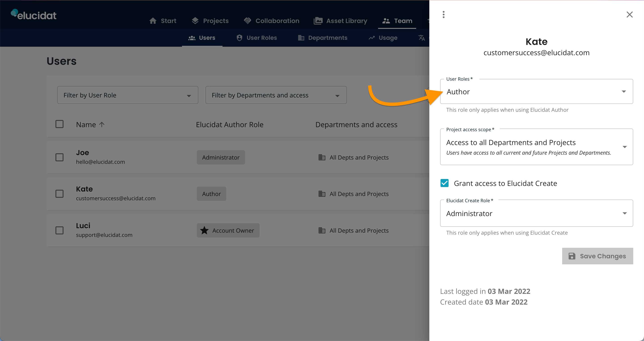This screenshot has height=341, width=644.
Task: Click the Save Changes button
Action: pos(597,256)
